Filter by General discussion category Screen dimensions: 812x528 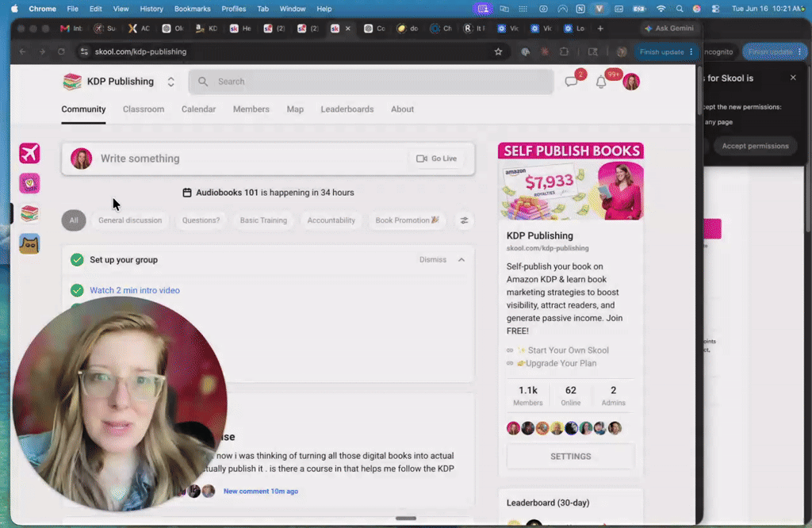130,220
